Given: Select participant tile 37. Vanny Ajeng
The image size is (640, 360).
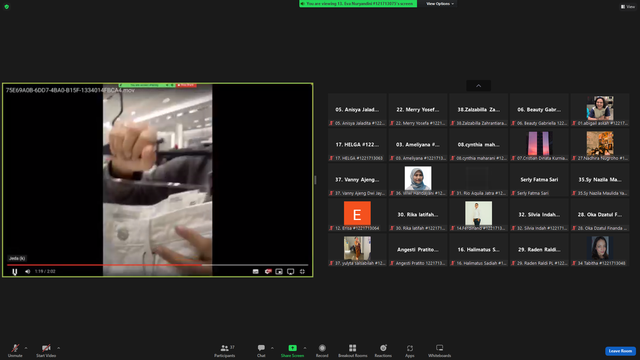Looking at the screenshot, I should 357,180.
